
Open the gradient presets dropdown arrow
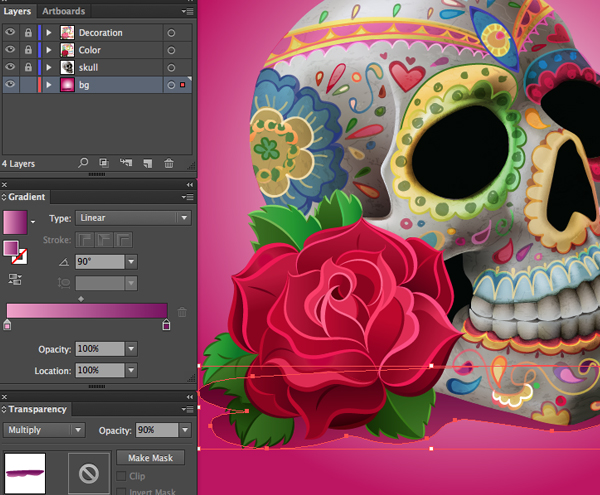tap(33, 222)
